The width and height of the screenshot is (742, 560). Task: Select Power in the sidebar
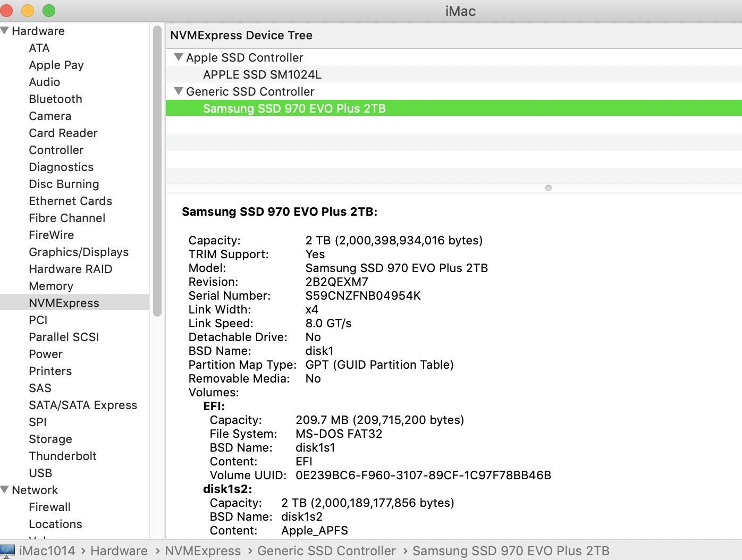click(46, 354)
